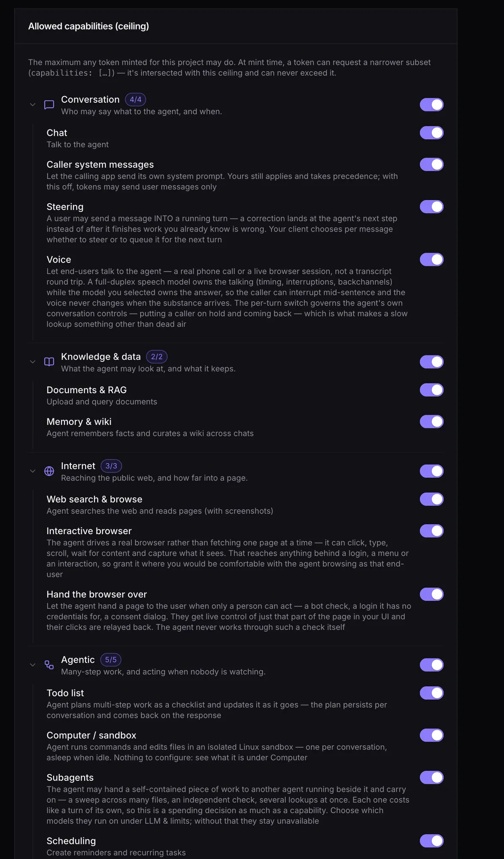The width and height of the screenshot is (504, 859).
Task: Click the Knowledge & data 2/2 badge
Action: tap(157, 357)
